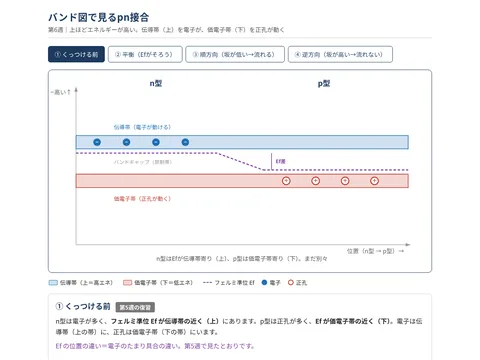Open the ③ 順方向 tab
480x360 pixels.
point(235,54)
